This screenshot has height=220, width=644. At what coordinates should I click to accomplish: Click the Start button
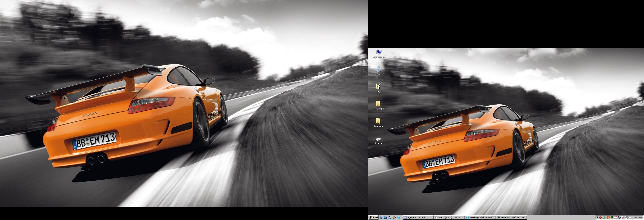click(374, 218)
